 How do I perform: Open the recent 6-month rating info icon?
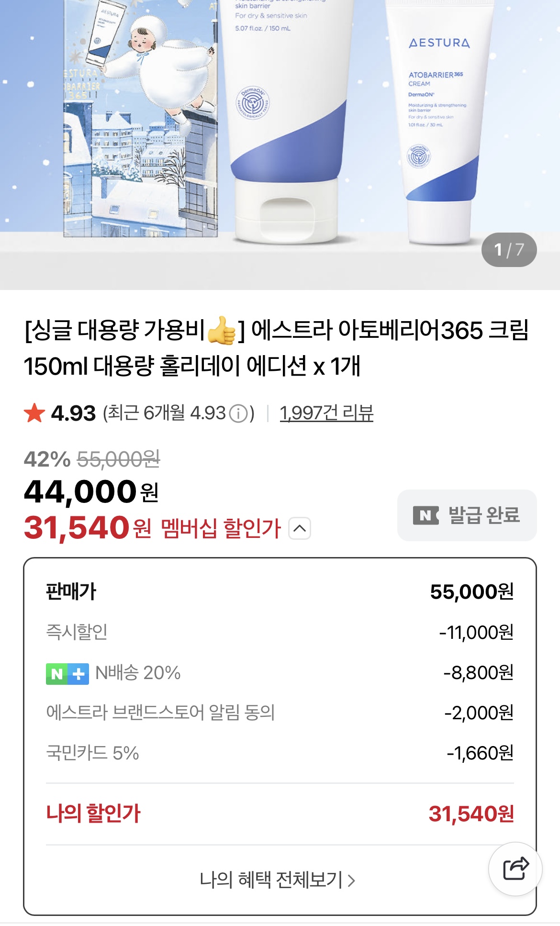(x=238, y=413)
